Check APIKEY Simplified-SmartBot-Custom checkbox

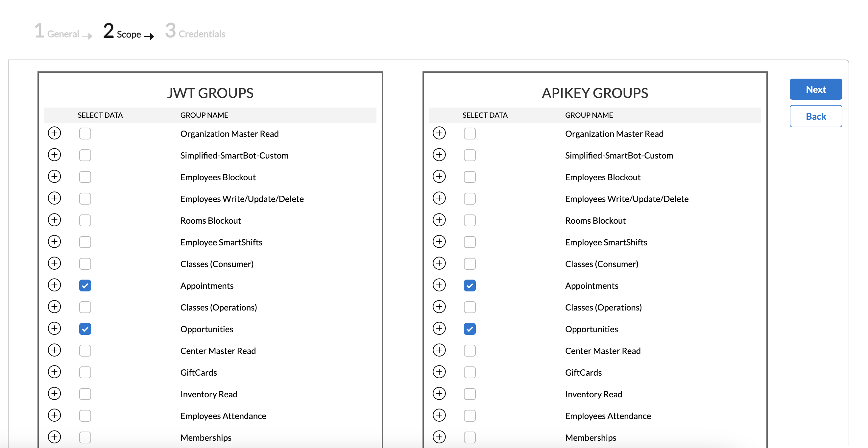[470, 155]
